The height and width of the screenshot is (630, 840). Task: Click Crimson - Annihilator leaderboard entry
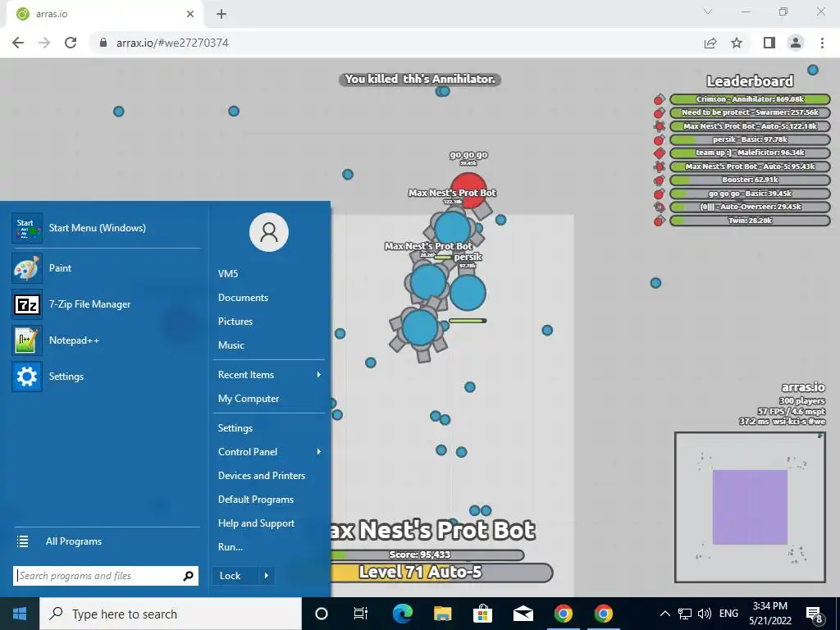coord(750,99)
